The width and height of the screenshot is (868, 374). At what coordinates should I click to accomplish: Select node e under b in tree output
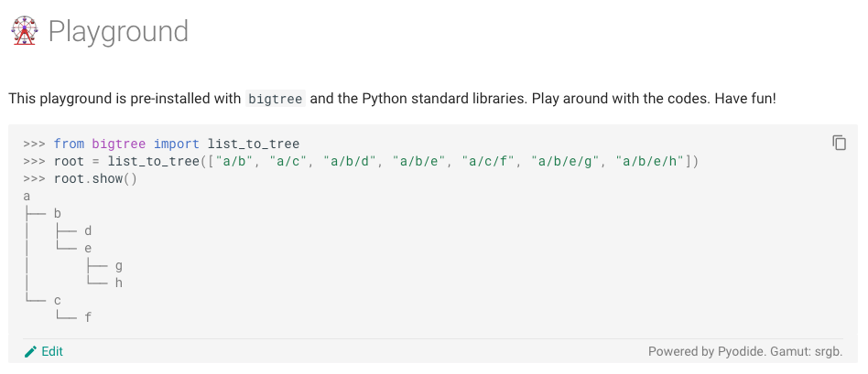[x=88, y=249]
